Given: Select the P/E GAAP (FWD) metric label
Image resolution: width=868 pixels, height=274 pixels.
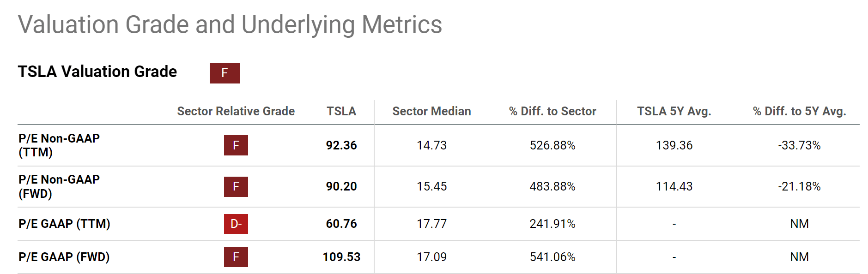Looking at the screenshot, I should tap(64, 257).
